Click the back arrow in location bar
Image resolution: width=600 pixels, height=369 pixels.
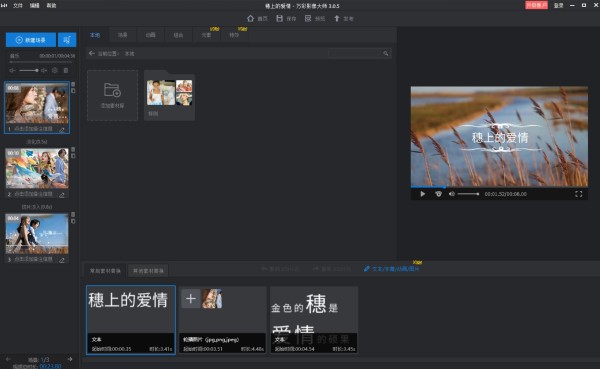(x=91, y=53)
